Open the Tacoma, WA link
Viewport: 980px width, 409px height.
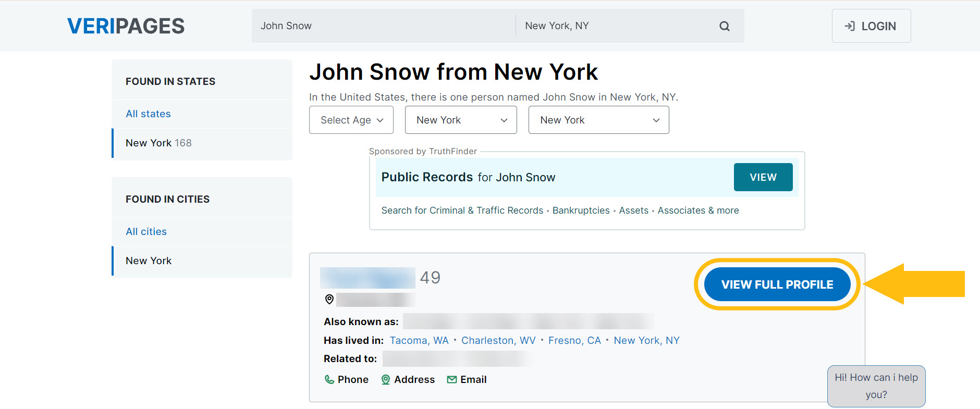click(x=419, y=341)
